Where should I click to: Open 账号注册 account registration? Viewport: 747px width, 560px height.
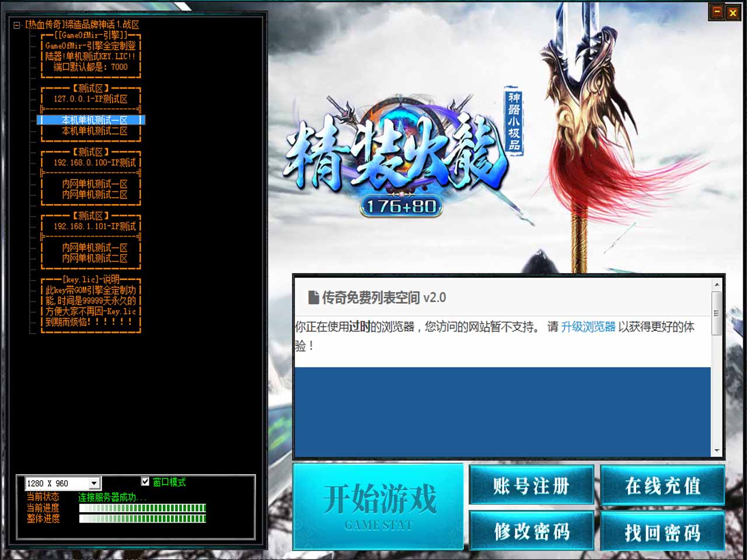(x=531, y=485)
